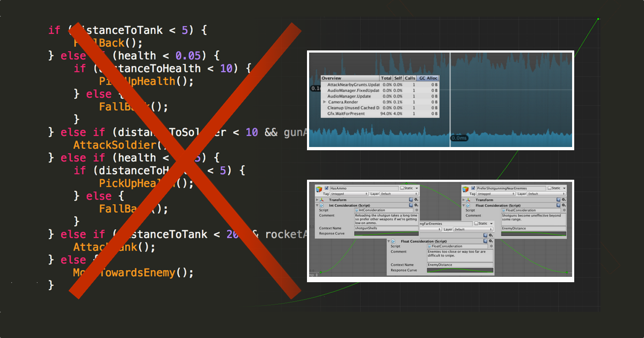Open gear menu of PreferShotgunningNearEnemies Transform

563,200
